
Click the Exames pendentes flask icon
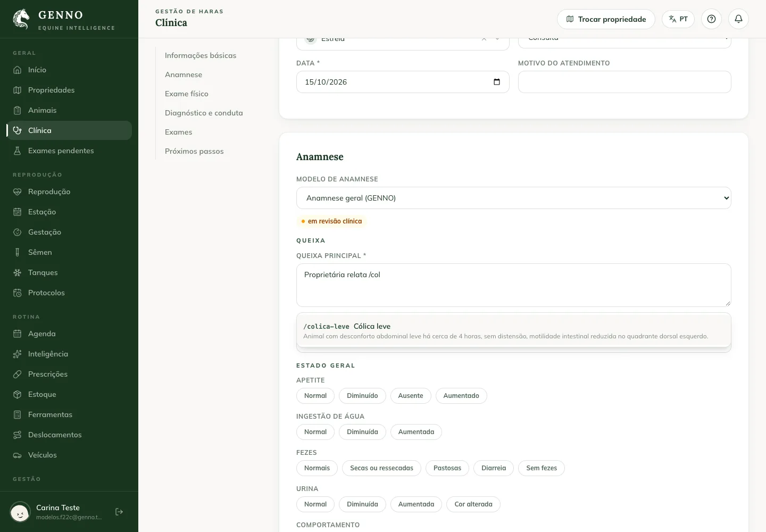click(x=18, y=151)
